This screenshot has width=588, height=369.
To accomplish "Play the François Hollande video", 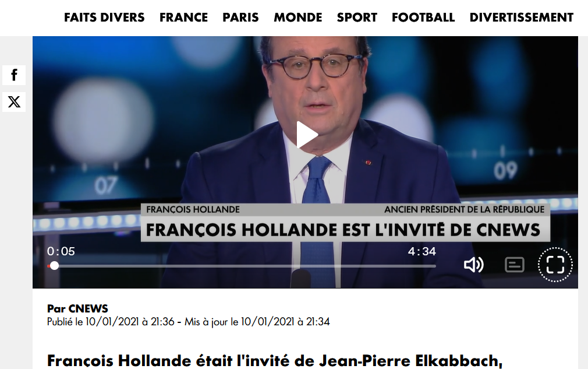I will (x=307, y=135).
